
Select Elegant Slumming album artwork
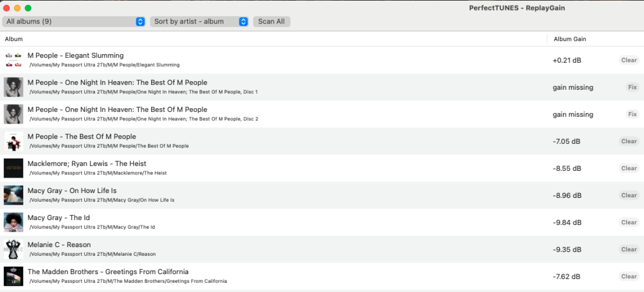(x=13, y=60)
